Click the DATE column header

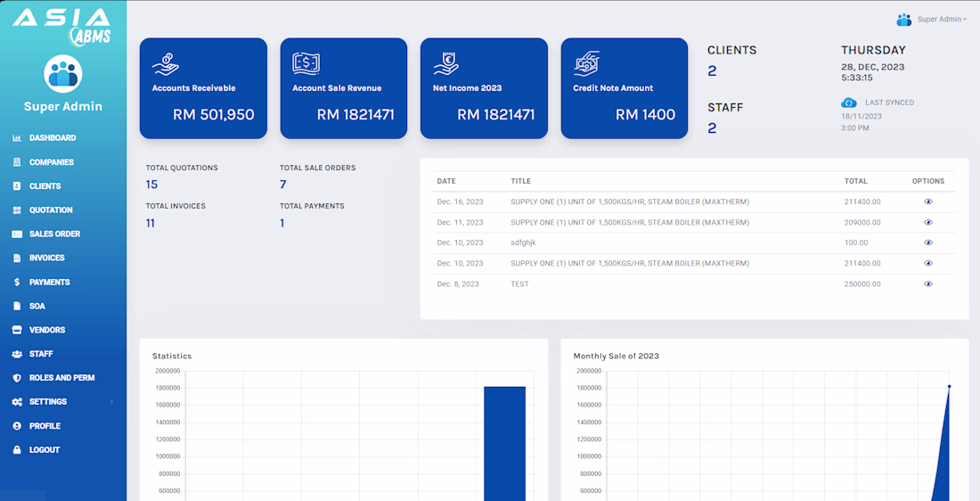click(446, 181)
